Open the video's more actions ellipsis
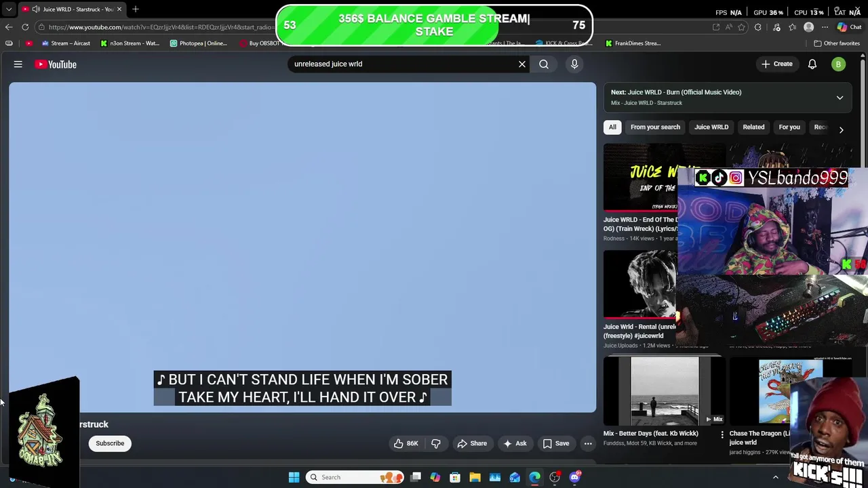The height and width of the screenshot is (488, 868). 588,443
